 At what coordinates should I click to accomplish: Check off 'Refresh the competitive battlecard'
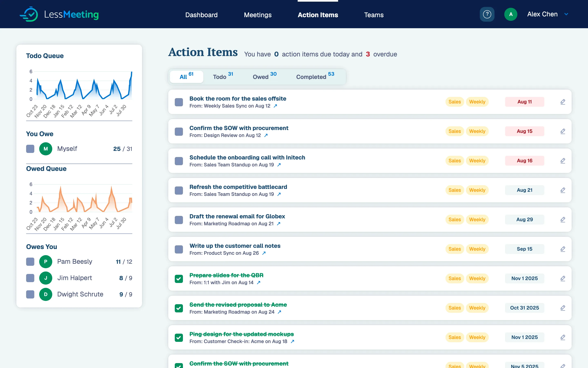pos(179,191)
